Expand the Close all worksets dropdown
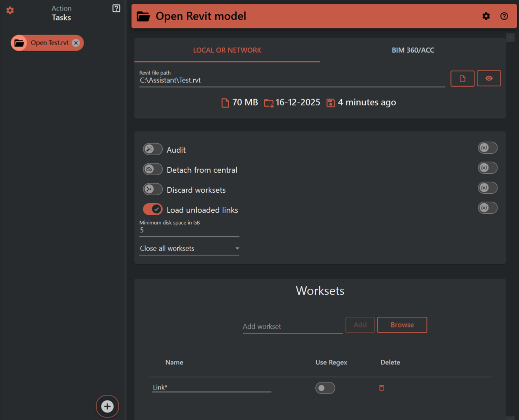Image resolution: width=519 pixels, height=420 pixels. 189,248
